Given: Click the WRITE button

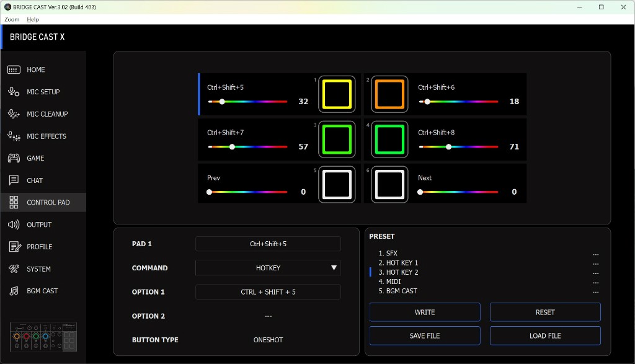Looking at the screenshot, I should (425, 312).
